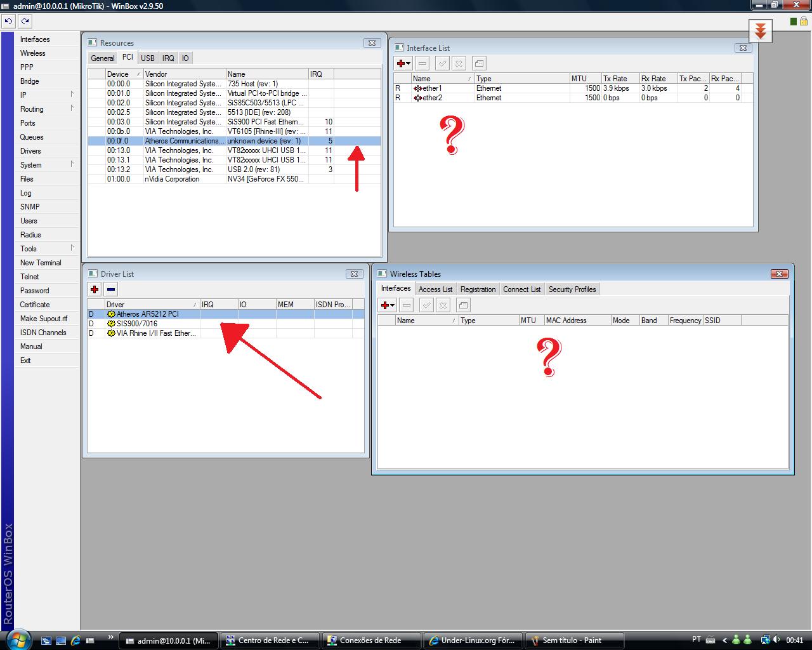This screenshot has height=650, width=812.
Task: Add a driver with the red plus icon
Action: click(x=95, y=289)
